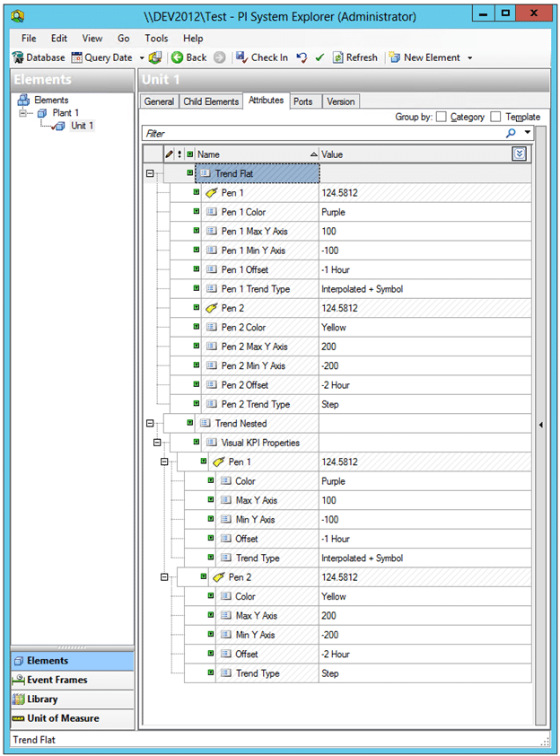Image resolution: width=560 pixels, height=756 pixels.
Task: Switch to the Ports tab
Action: coord(303,101)
